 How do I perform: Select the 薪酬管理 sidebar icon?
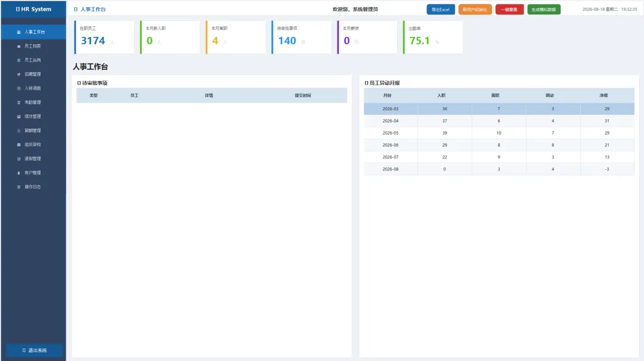pos(19,130)
